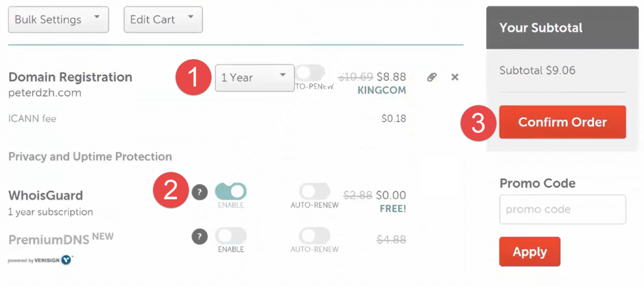Screen dimensions: 644x287
Task: Click the KINGCOM coupon label
Action: click(382, 90)
